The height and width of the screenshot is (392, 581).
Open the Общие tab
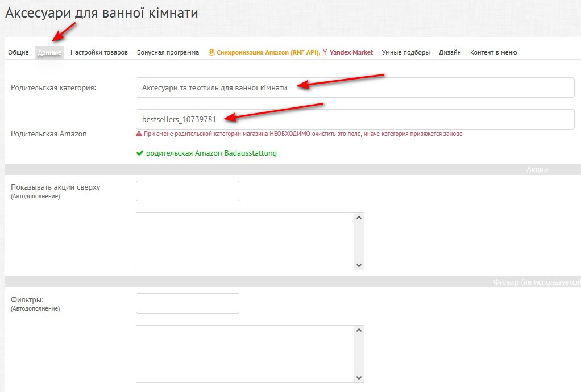coord(18,52)
